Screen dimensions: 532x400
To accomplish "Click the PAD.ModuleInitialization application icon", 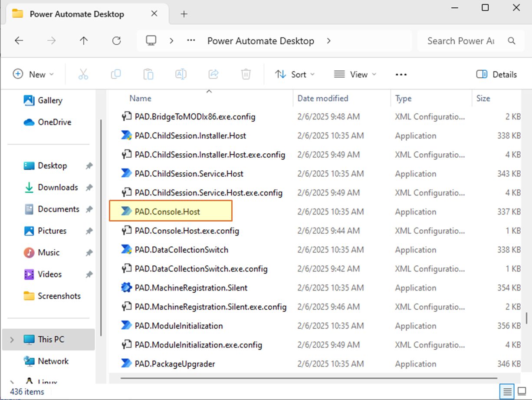I will coord(126,326).
